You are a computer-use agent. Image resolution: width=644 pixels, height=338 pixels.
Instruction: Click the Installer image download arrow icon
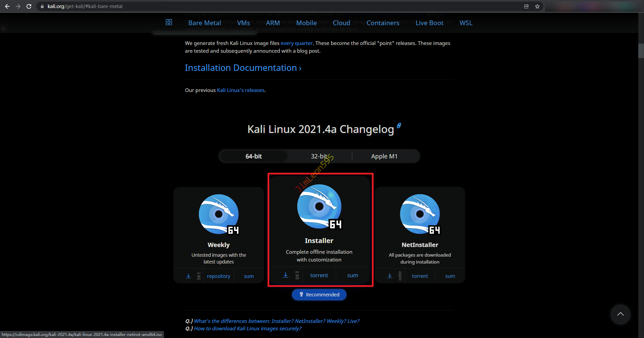pyautogui.click(x=285, y=275)
